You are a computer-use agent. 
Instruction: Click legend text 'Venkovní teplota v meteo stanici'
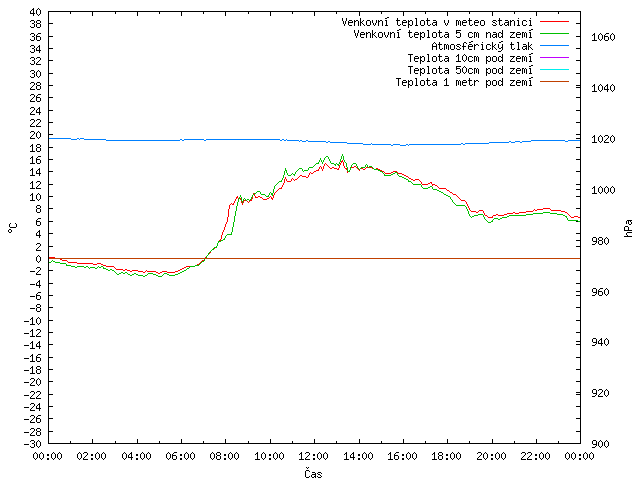(x=437, y=22)
